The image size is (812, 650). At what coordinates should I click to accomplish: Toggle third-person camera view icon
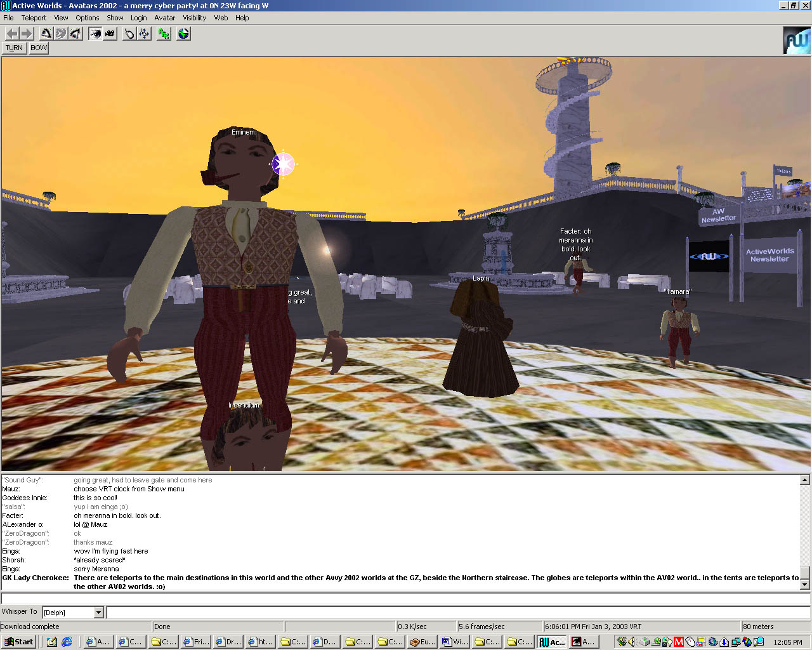pos(110,34)
